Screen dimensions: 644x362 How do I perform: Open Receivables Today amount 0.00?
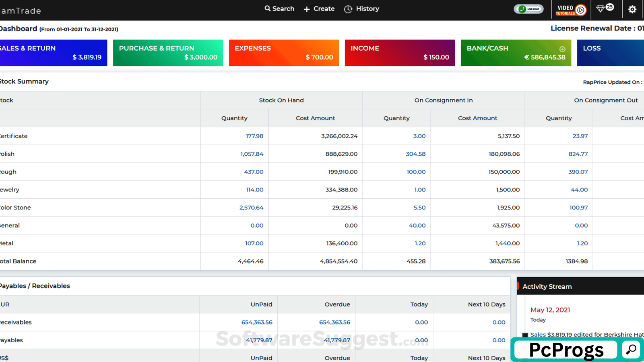click(421, 322)
